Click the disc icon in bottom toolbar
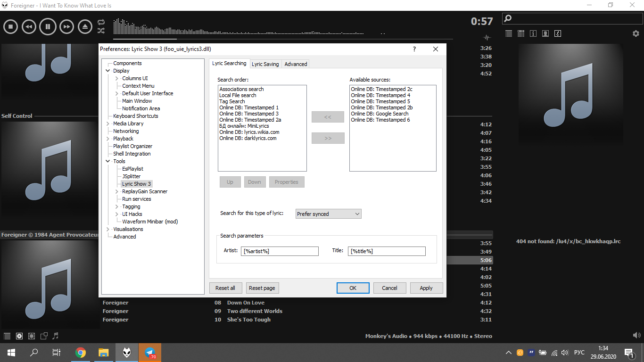Image resolution: width=644 pixels, height=362 pixels. pyautogui.click(x=19, y=336)
